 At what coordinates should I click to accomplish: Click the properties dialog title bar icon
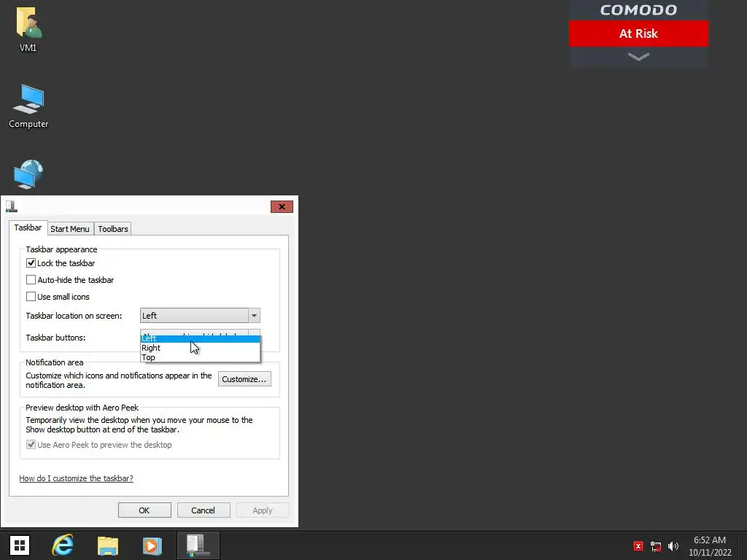pyautogui.click(x=12, y=206)
